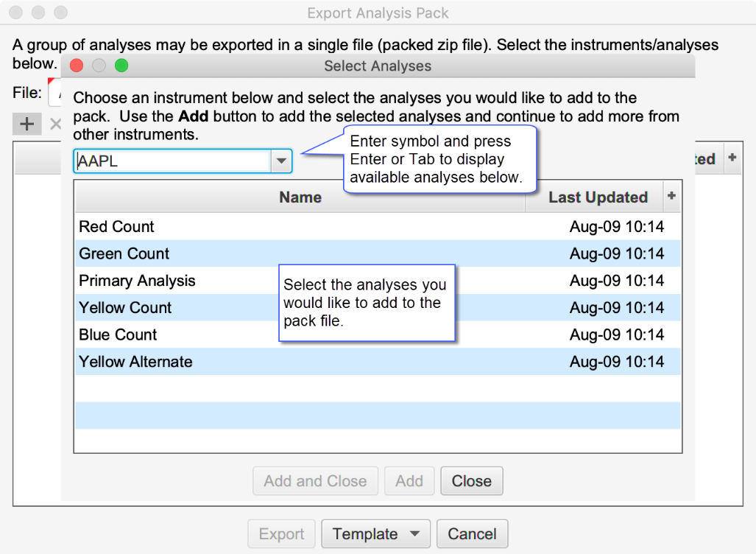Click into the AAPL symbol field

[x=172, y=161]
